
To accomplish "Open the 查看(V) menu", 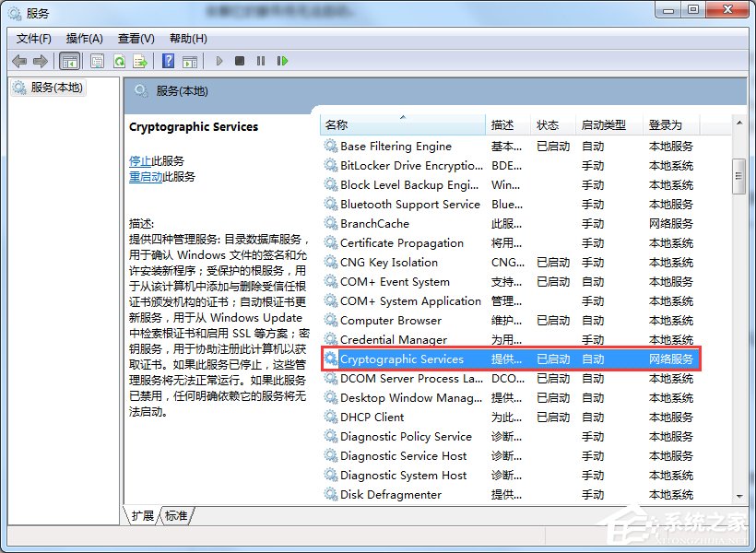I will coord(135,39).
